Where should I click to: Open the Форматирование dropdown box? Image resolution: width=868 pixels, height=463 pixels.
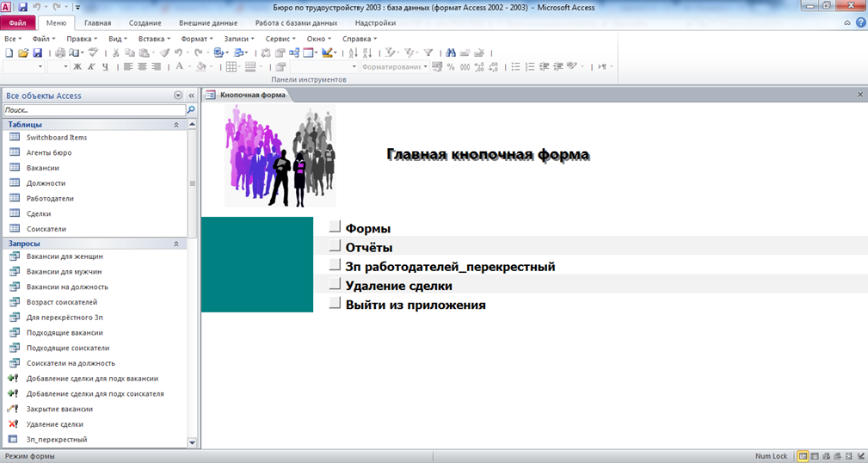pyautogui.click(x=395, y=66)
